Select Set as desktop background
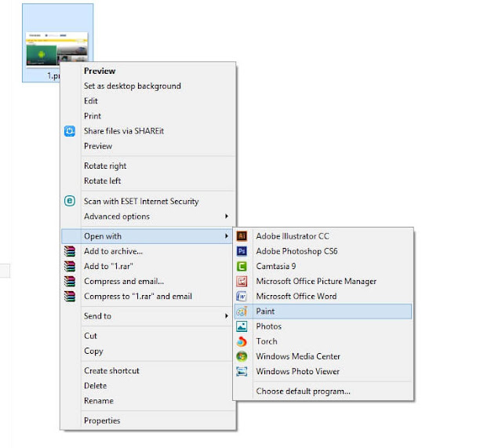The image size is (502, 448). point(133,86)
